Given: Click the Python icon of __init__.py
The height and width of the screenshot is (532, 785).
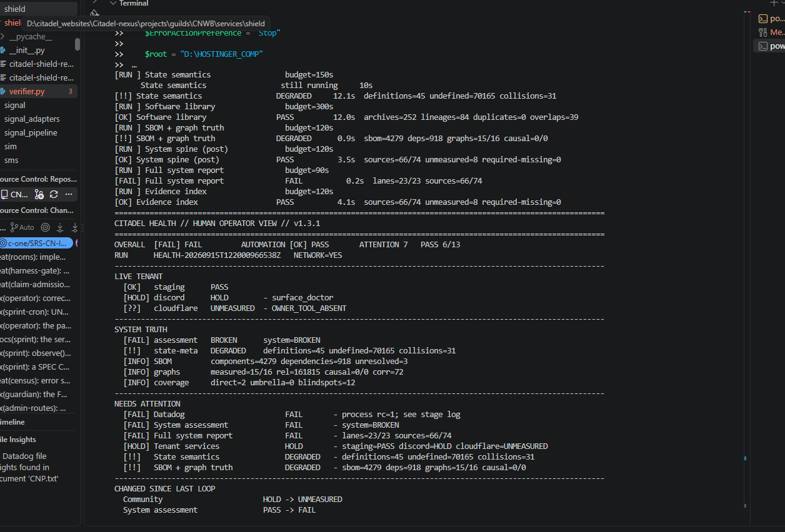Looking at the screenshot, I should click(3, 50).
